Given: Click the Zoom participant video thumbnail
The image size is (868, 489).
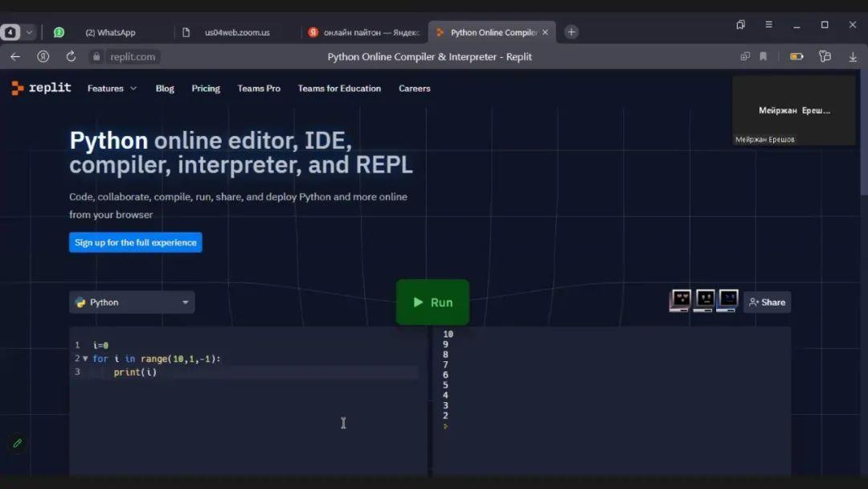Looking at the screenshot, I should 794,111.
